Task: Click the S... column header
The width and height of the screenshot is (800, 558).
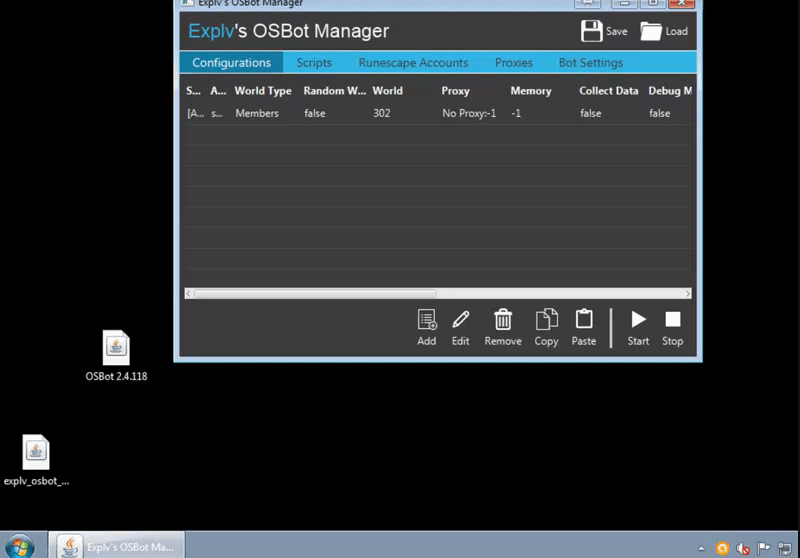Action: pyautogui.click(x=193, y=91)
